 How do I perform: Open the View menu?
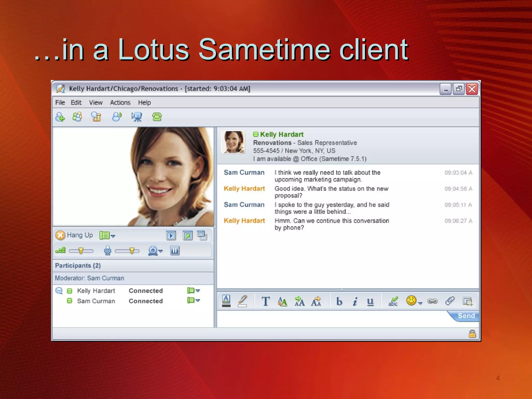(96, 103)
